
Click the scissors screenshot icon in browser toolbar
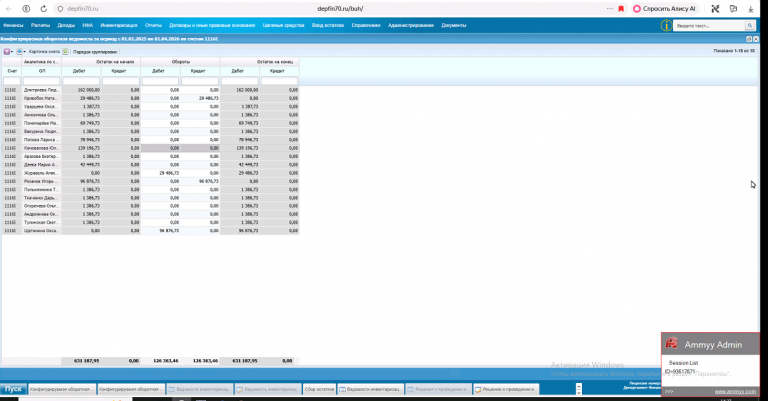pos(716,9)
